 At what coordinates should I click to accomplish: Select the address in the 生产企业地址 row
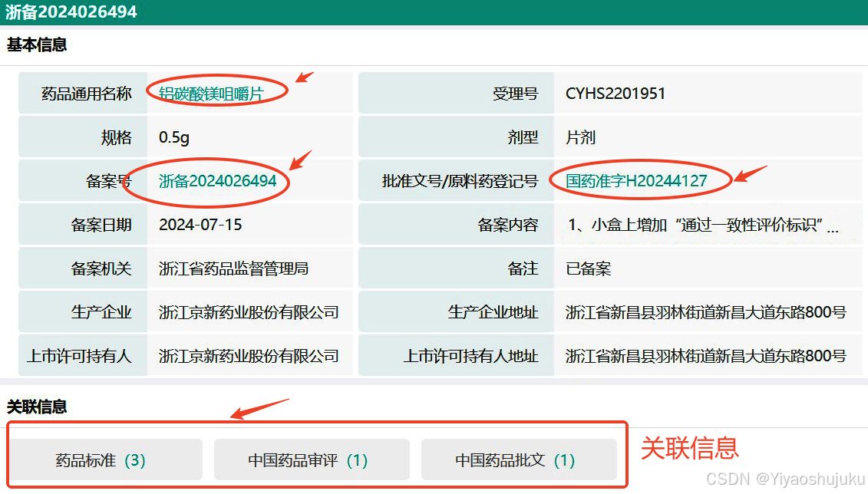point(706,312)
